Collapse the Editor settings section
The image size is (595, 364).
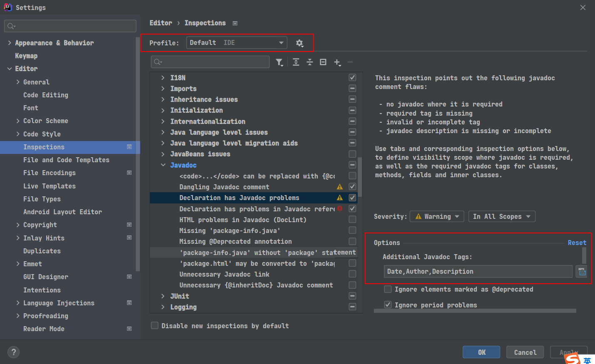(x=10, y=69)
